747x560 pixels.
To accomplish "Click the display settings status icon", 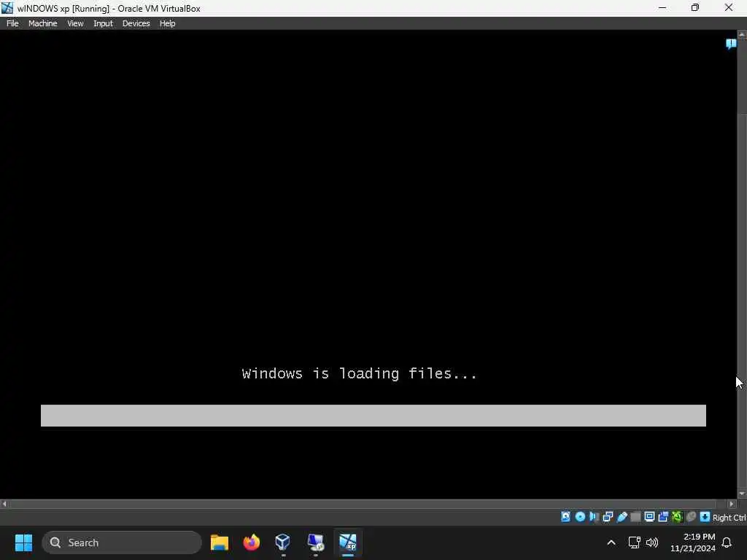I will (x=649, y=517).
